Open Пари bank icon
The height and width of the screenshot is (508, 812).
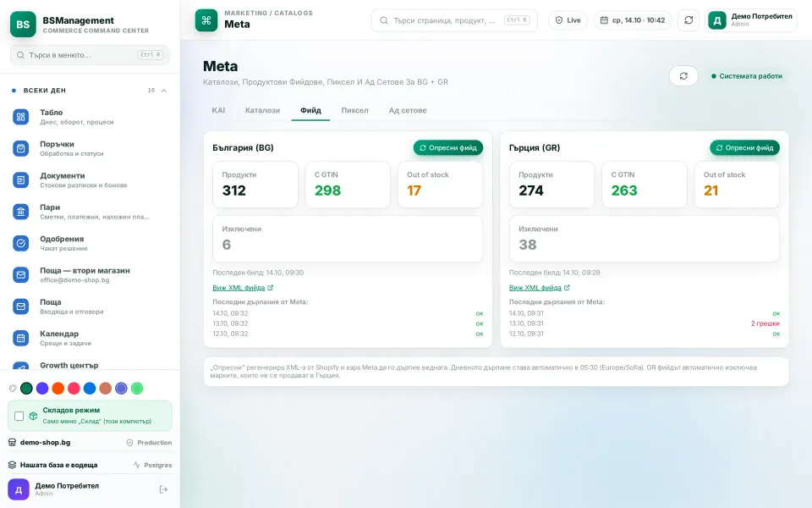pyautogui.click(x=20, y=212)
